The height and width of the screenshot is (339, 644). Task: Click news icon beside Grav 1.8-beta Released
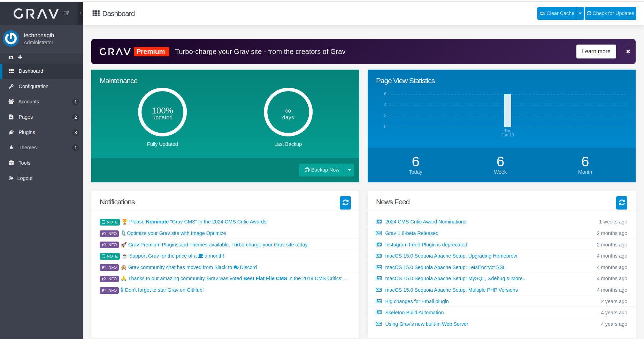tap(379, 233)
